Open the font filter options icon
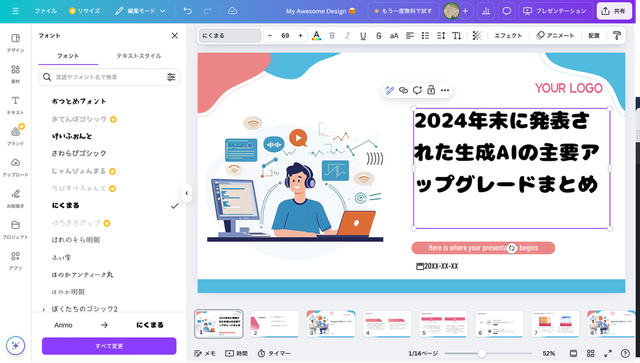Screen dimensions: 640x363 tap(171, 77)
